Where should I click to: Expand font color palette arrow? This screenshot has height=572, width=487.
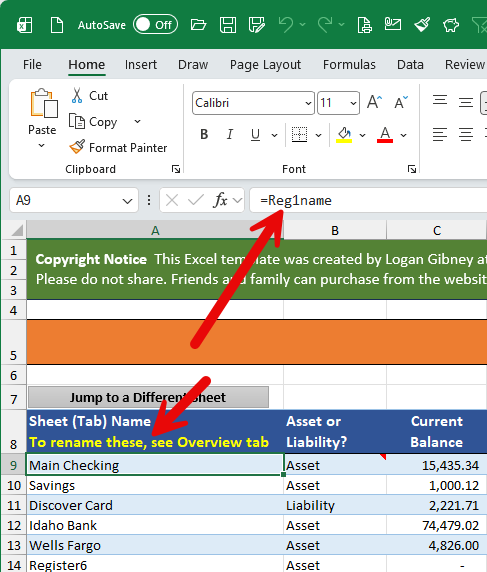[403, 135]
